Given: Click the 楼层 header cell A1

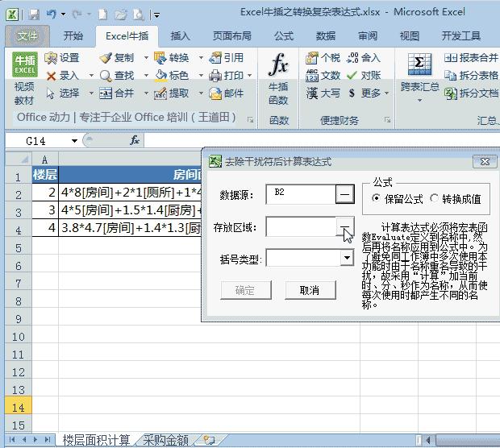Looking at the screenshot, I should (x=45, y=175).
